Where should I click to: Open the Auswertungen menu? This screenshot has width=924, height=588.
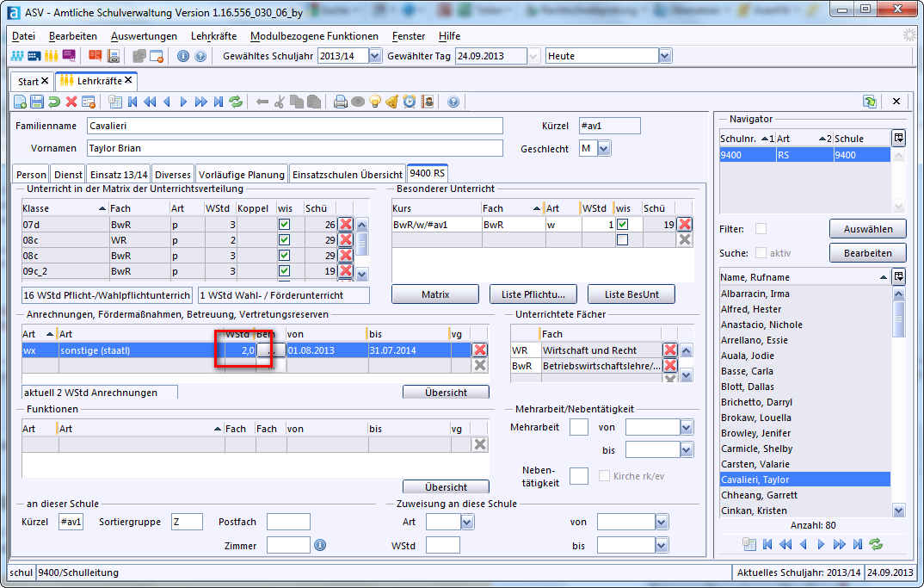pyautogui.click(x=144, y=36)
